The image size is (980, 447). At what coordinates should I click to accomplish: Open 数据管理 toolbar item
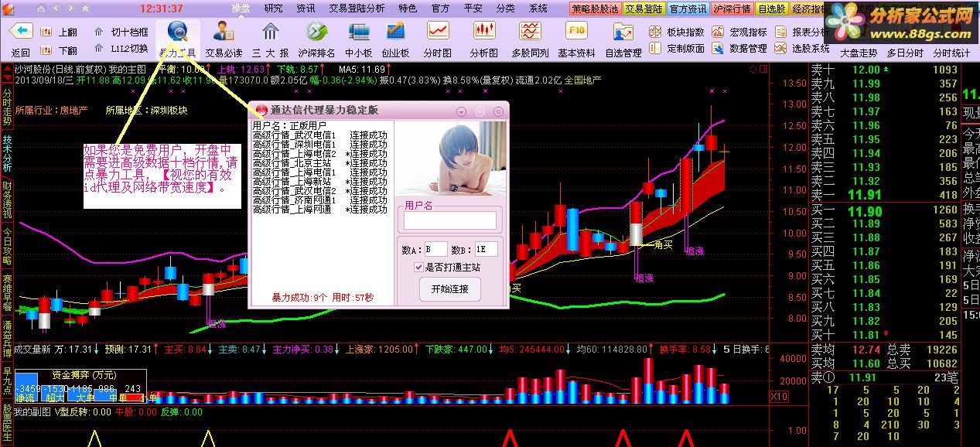[x=740, y=48]
